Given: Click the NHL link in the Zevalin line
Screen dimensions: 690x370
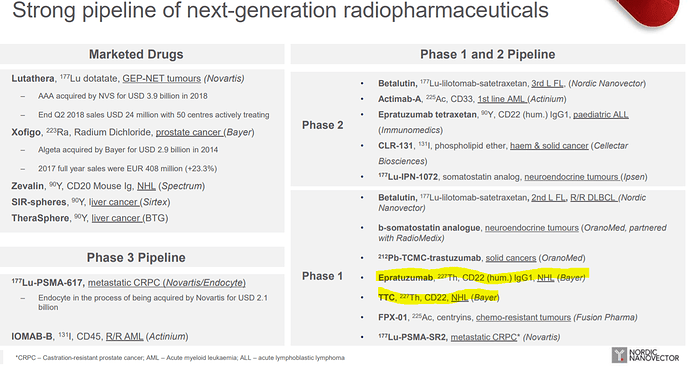Looking at the screenshot, I should [x=146, y=186].
